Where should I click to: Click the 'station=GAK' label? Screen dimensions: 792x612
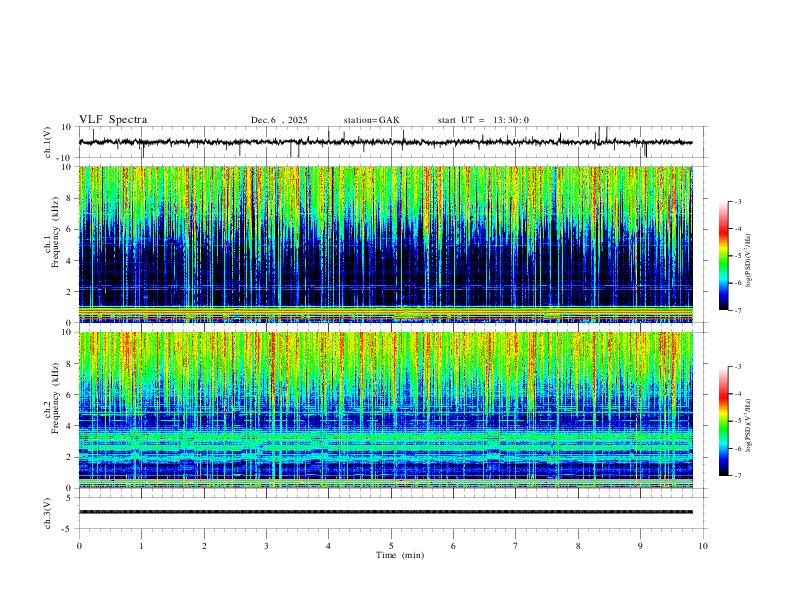371,120
